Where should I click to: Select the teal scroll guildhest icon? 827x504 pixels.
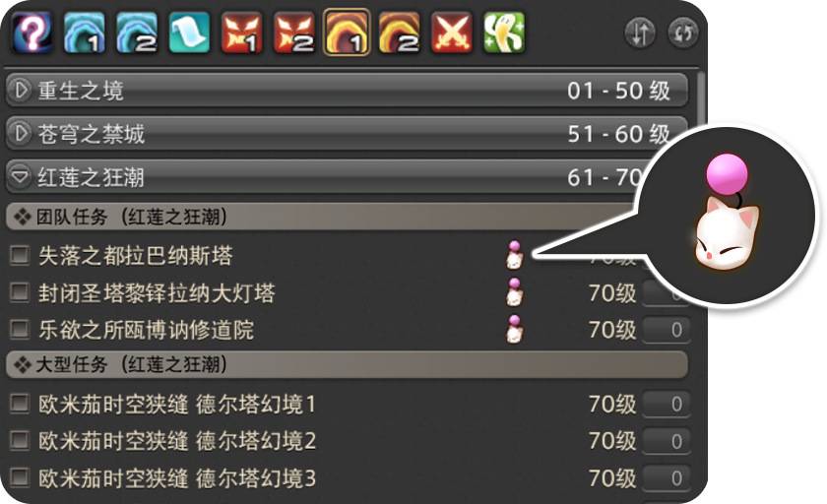(189, 32)
